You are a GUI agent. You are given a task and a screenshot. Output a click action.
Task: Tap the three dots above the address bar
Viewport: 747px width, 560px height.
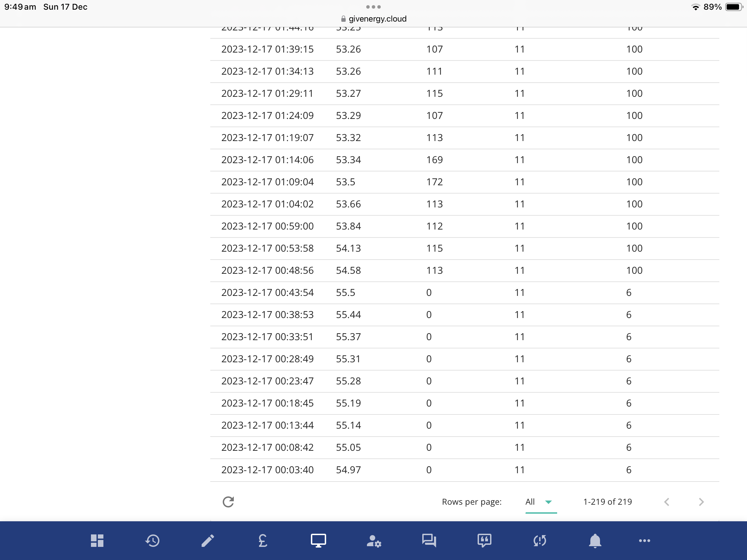[x=373, y=7]
